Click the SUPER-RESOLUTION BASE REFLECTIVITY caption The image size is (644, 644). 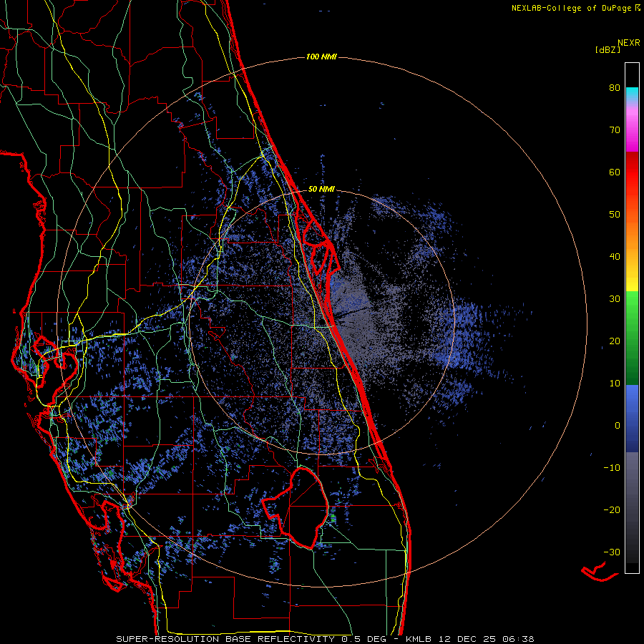(225, 639)
